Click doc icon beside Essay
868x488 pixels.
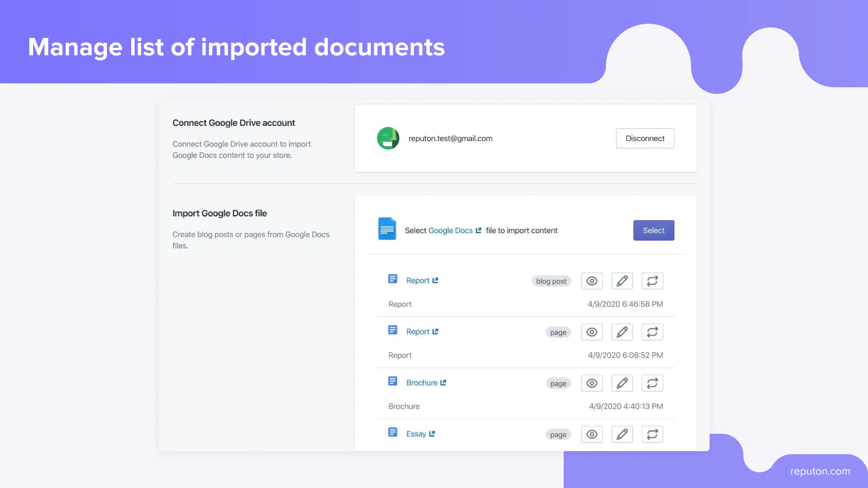click(x=393, y=432)
